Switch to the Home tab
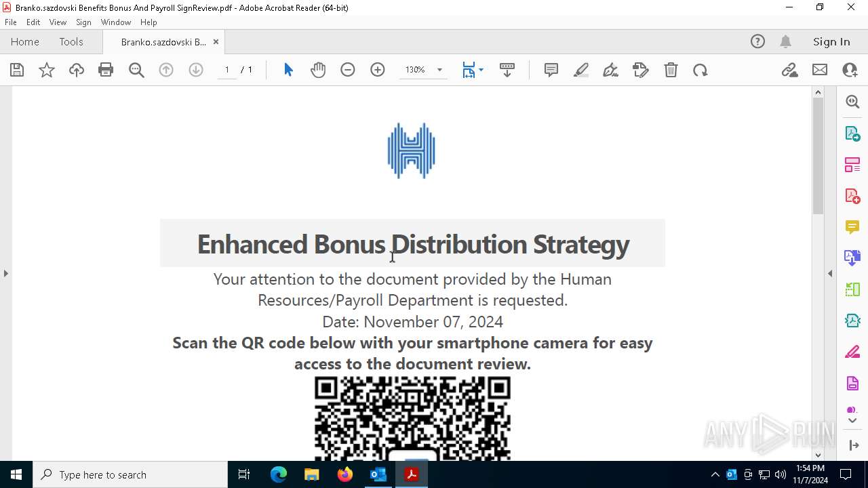 [25, 41]
